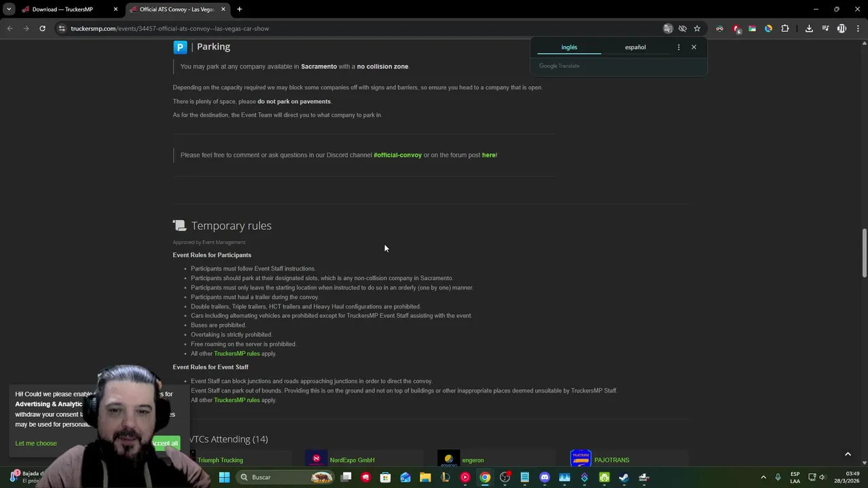Accept all cookies
Image resolution: width=868 pixels, height=488 pixels.
pos(165,443)
